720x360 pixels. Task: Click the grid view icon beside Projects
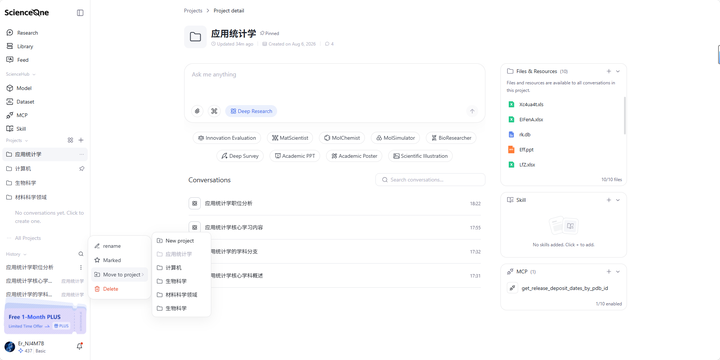(x=70, y=140)
